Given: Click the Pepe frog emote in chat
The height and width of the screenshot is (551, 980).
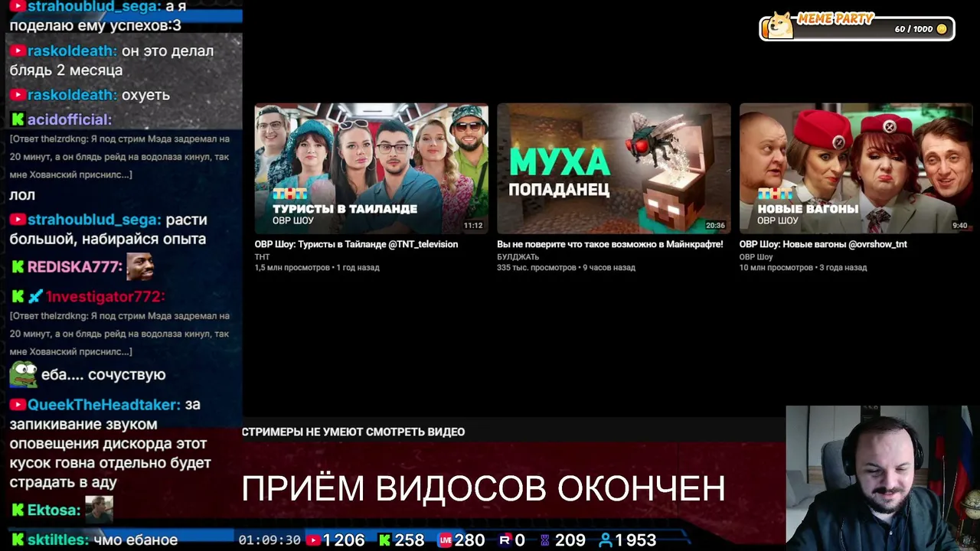Looking at the screenshot, I should (x=23, y=374).
